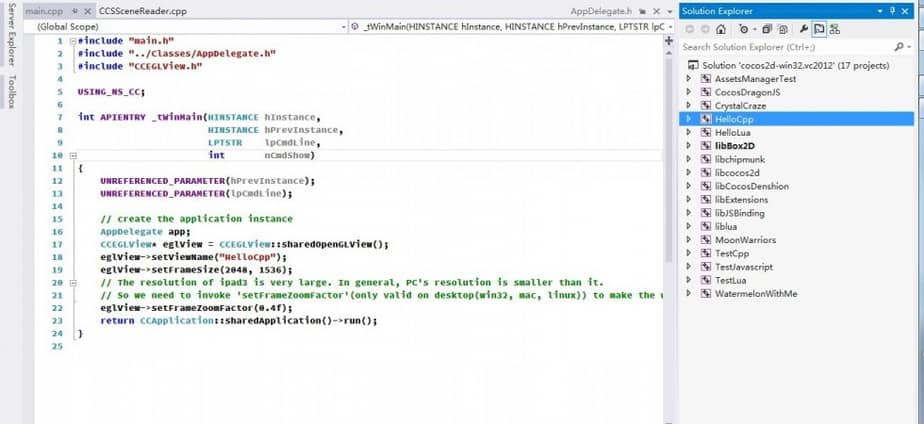Open Properties with the wrench icon
Viewport: 924px width, 424px height.
(802, 29)
